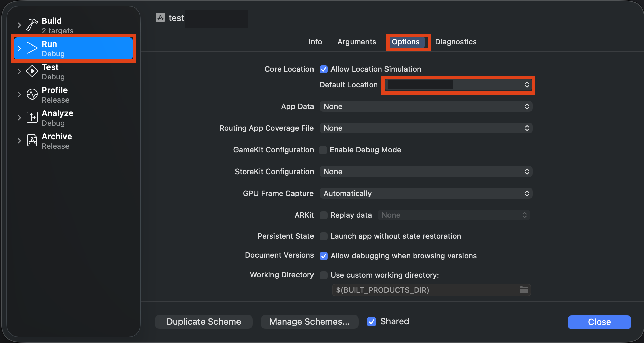The height and width of the screenshot is (343, 644).
Task: Expand the Test action chevron
Action: coord(19,71)
